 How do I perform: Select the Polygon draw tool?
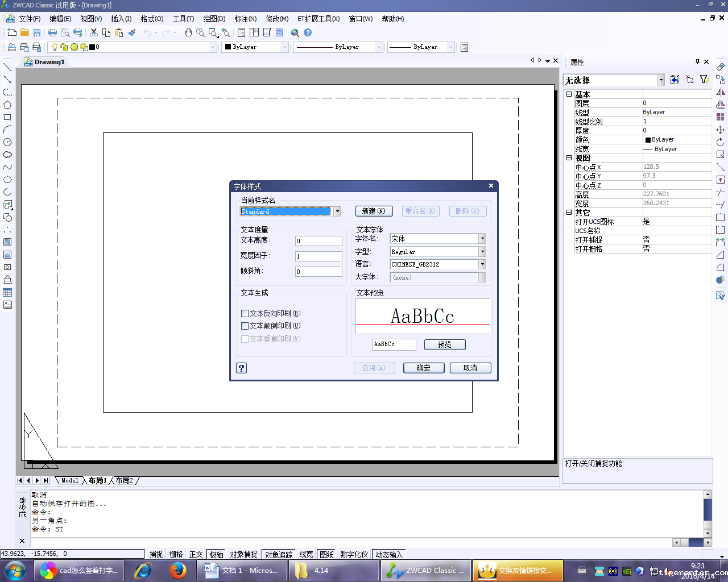point(7,105)
